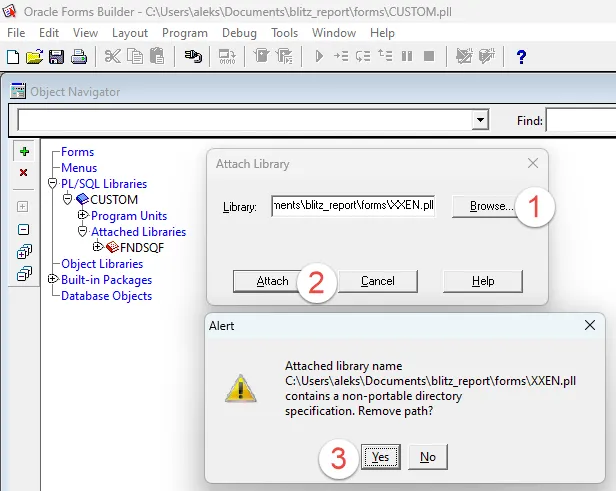Click the Find input field

(x=581, y=120)
